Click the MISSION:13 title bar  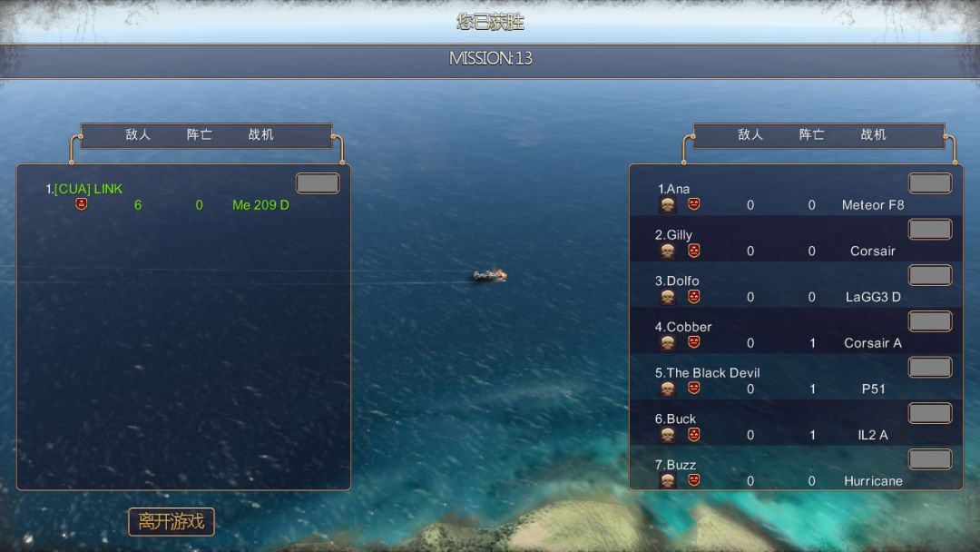coord(490,60)
